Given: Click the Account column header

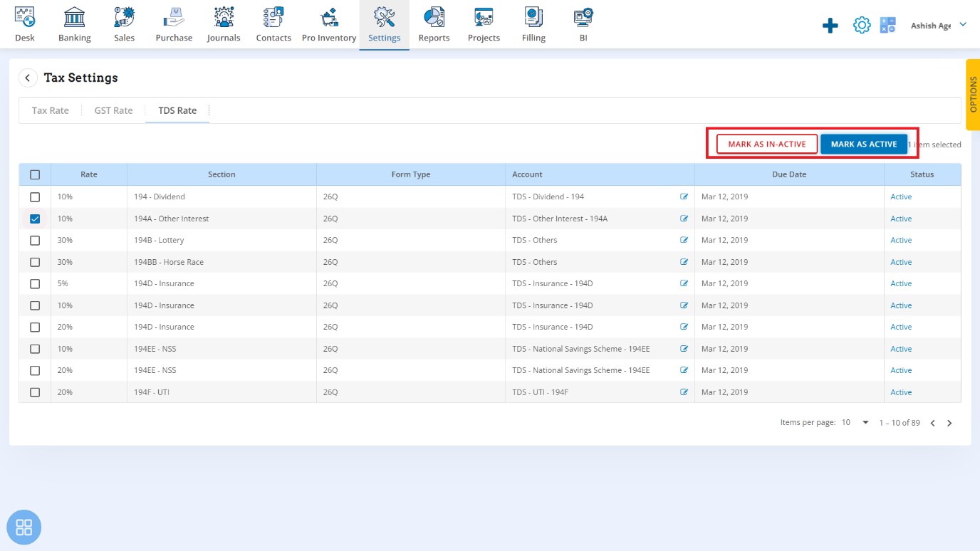Looking at the screenshot, I should pos(600,174).
